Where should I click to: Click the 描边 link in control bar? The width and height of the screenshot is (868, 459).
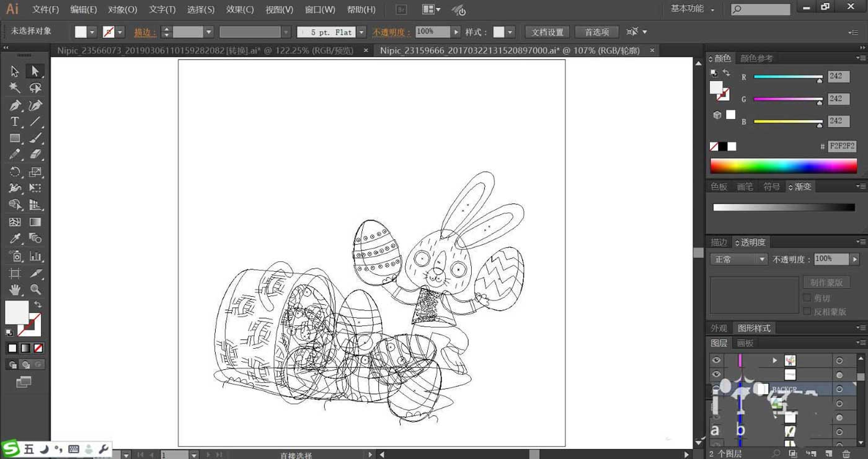click(x=144, y=32)
